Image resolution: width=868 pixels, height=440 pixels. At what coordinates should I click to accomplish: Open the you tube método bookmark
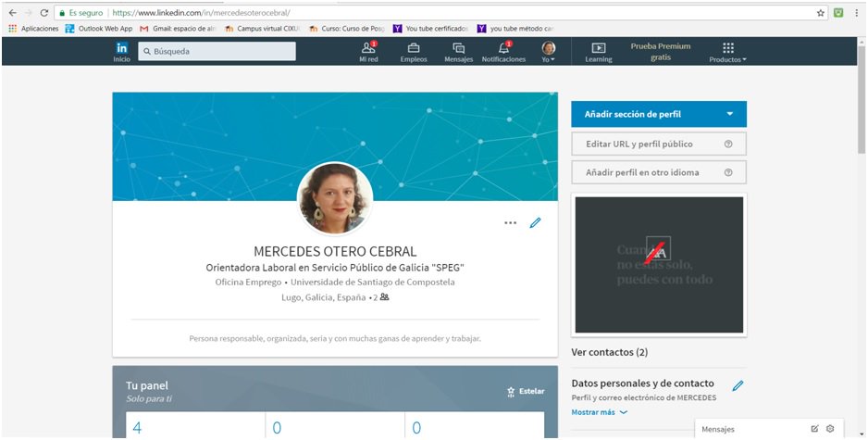click(x=515, y=29)
